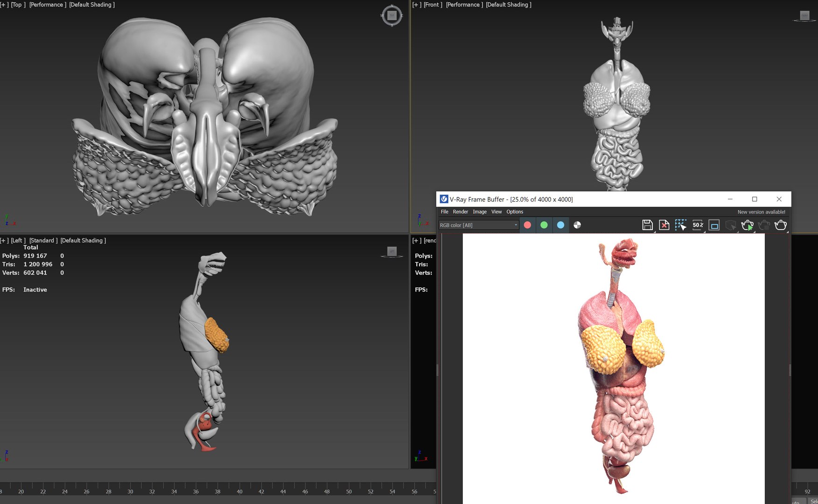This screenshot has width=818, height=504.
Task: Open the [Front] view label menu
Action: pos(433,5)
